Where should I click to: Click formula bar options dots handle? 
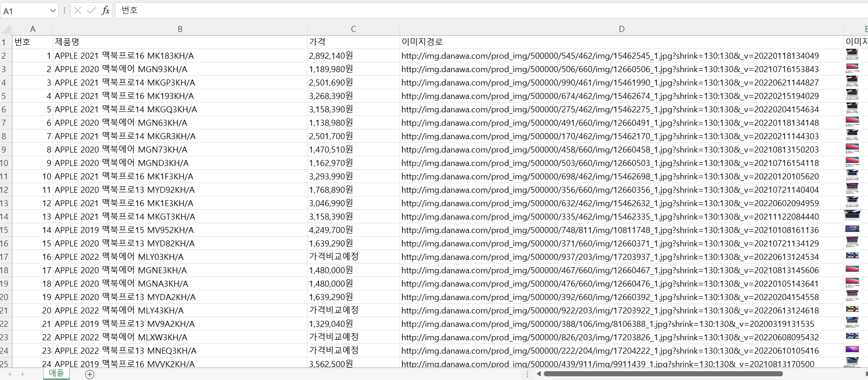(x=64, y=10)
